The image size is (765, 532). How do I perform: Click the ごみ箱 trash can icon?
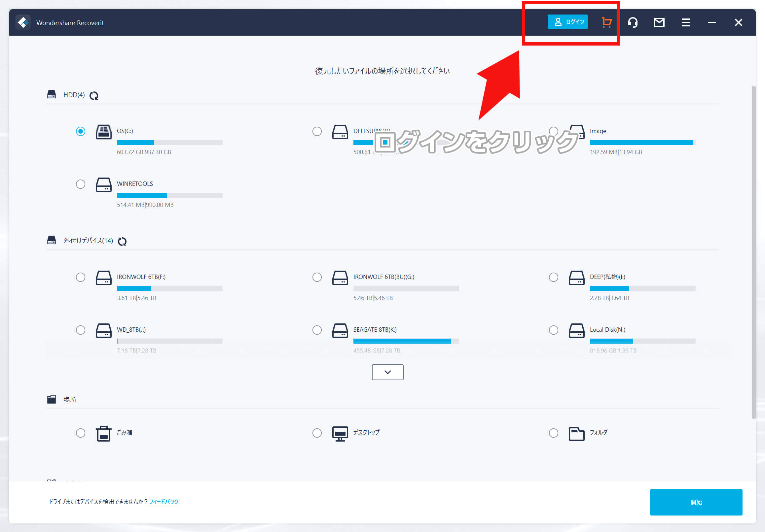click(104, 434)
